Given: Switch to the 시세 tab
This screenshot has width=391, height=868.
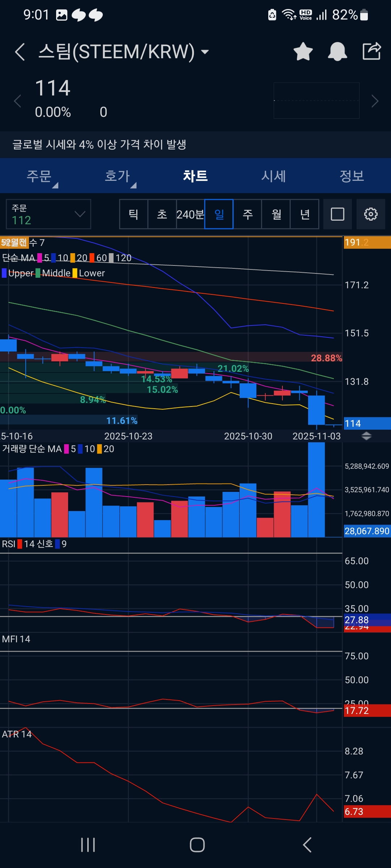Looking at the screenshot, I should pos(274,176).
